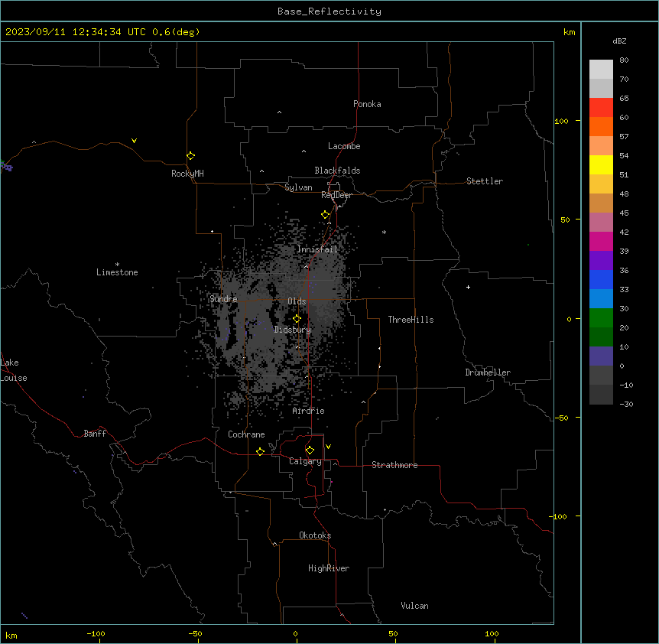Click the yellow diamond marker below Cochrane
Image resolution: width=659 pixels, height=644 pixels.
[260, 451]
